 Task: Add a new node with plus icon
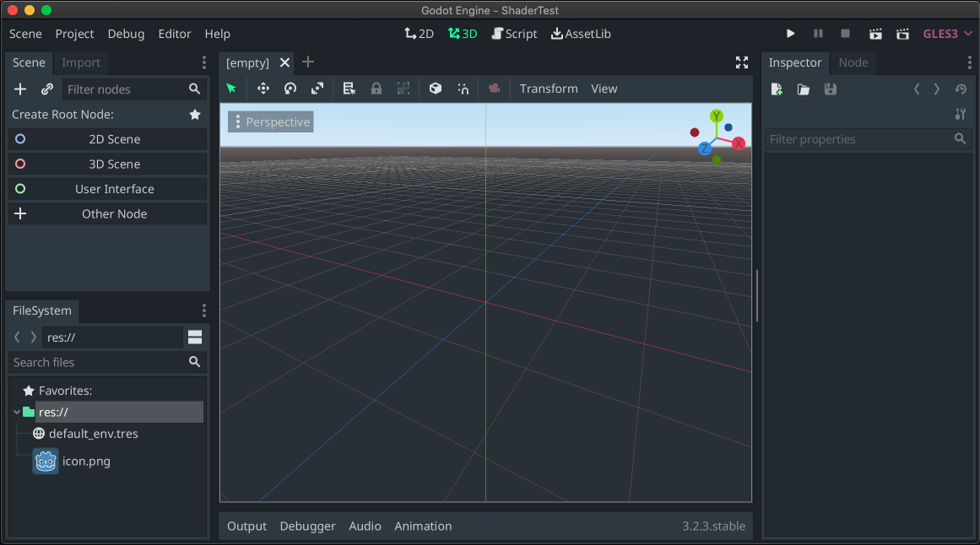(20, 89)
